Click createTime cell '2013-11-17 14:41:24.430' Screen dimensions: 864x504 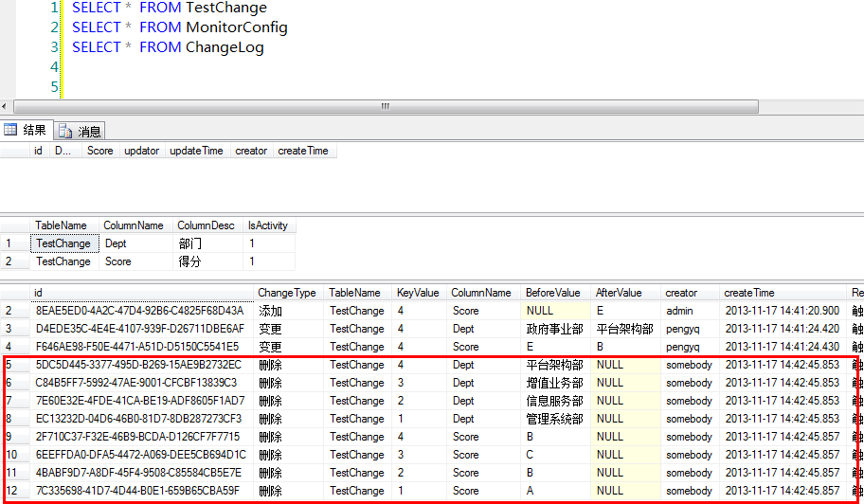(x=783, y=347)
